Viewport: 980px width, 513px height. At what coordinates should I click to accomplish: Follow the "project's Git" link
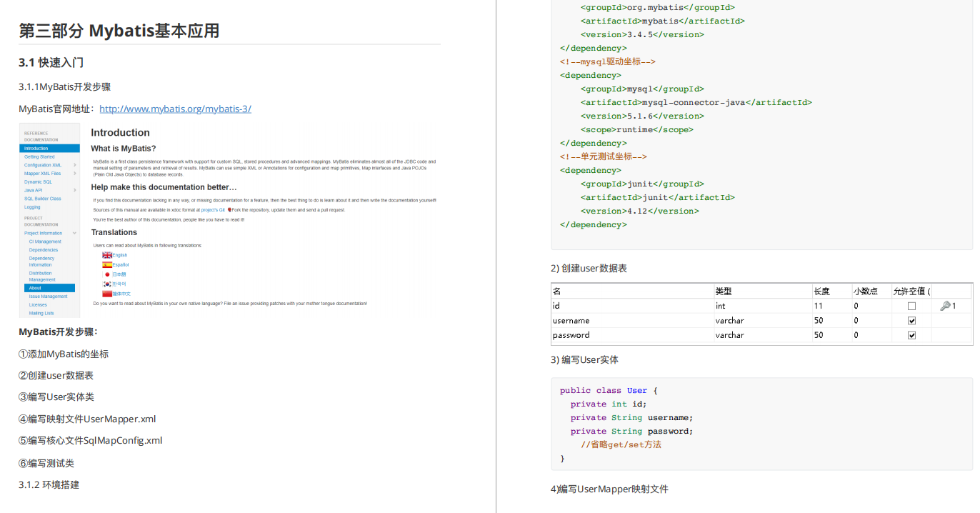[213, 210]
